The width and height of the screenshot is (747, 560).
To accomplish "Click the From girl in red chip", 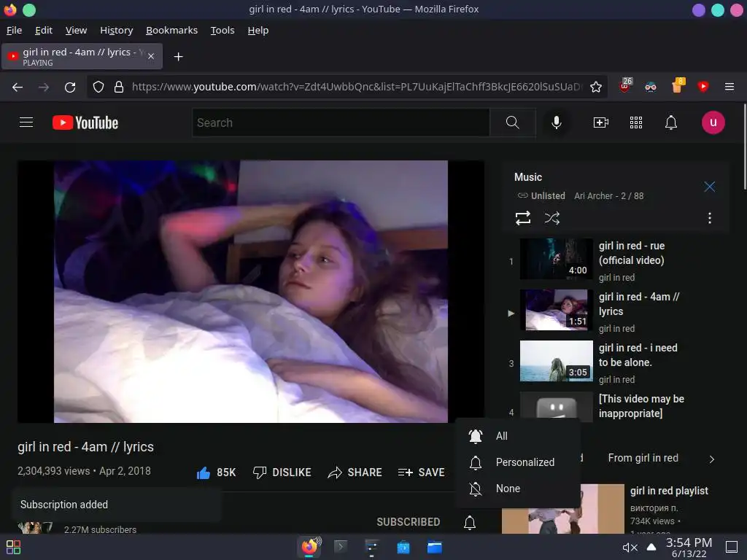I will pyautogui.click(x=643, y=458).
